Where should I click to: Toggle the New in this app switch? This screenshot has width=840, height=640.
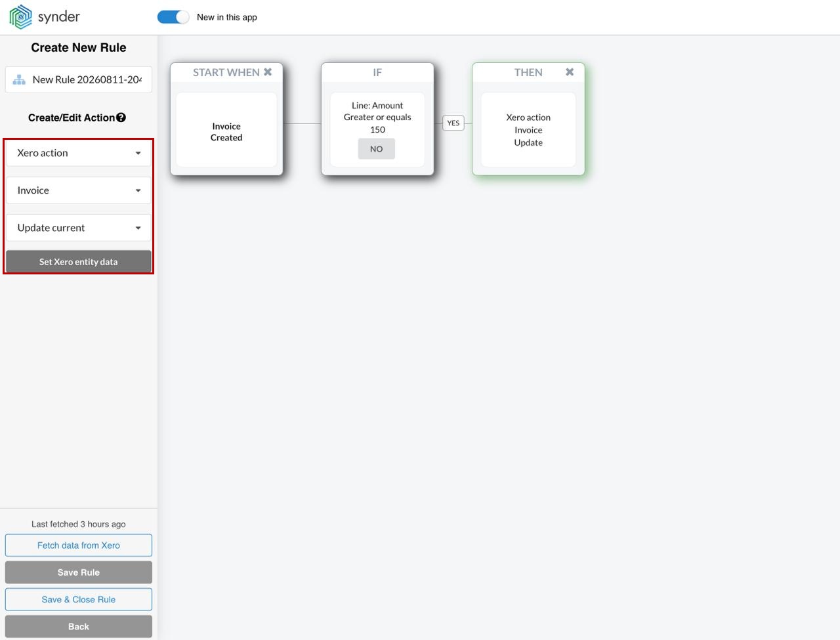pos(173,17)
